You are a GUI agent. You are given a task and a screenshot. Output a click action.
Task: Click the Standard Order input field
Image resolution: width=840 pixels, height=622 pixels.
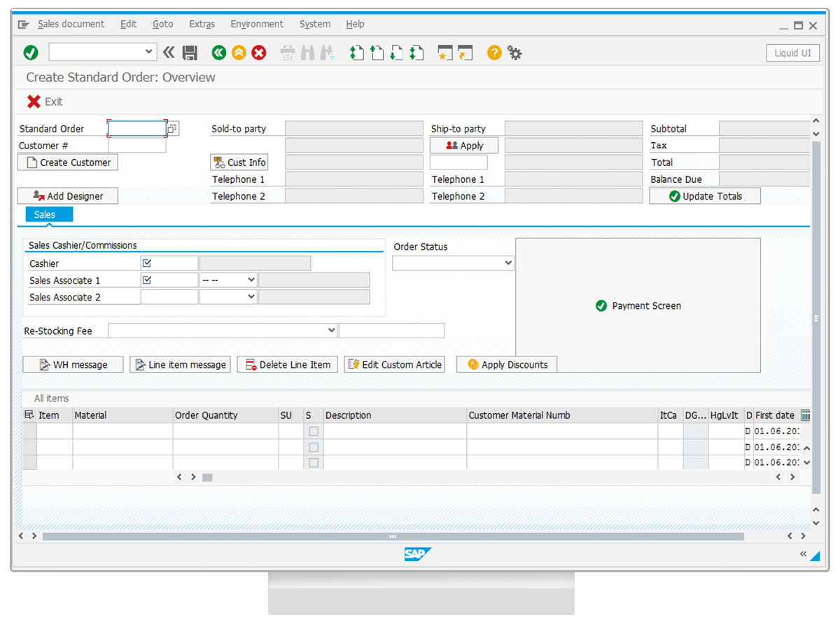tap(136, 129)
